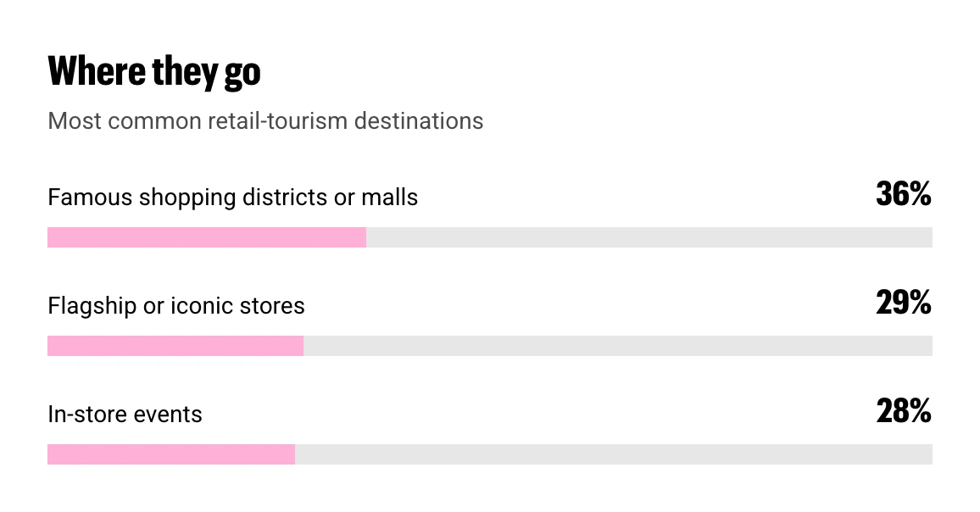Click the "Where they go" chart title

(x=153, y=72)
